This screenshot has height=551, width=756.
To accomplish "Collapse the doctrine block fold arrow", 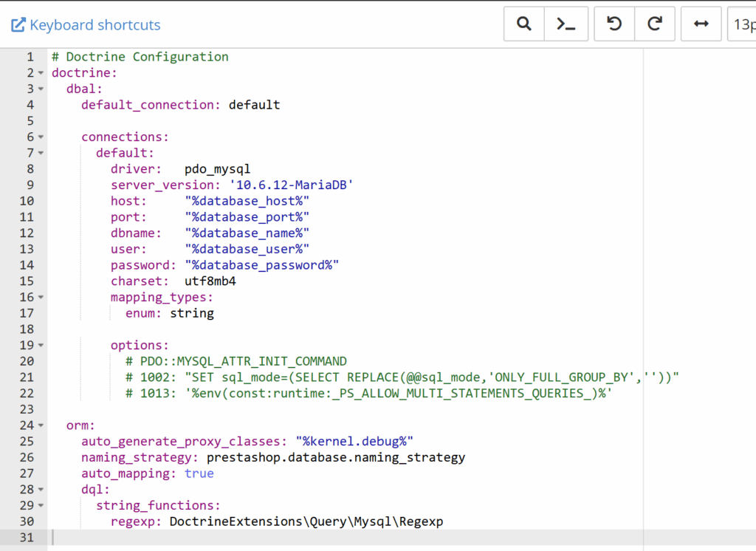I will [41, 73].
